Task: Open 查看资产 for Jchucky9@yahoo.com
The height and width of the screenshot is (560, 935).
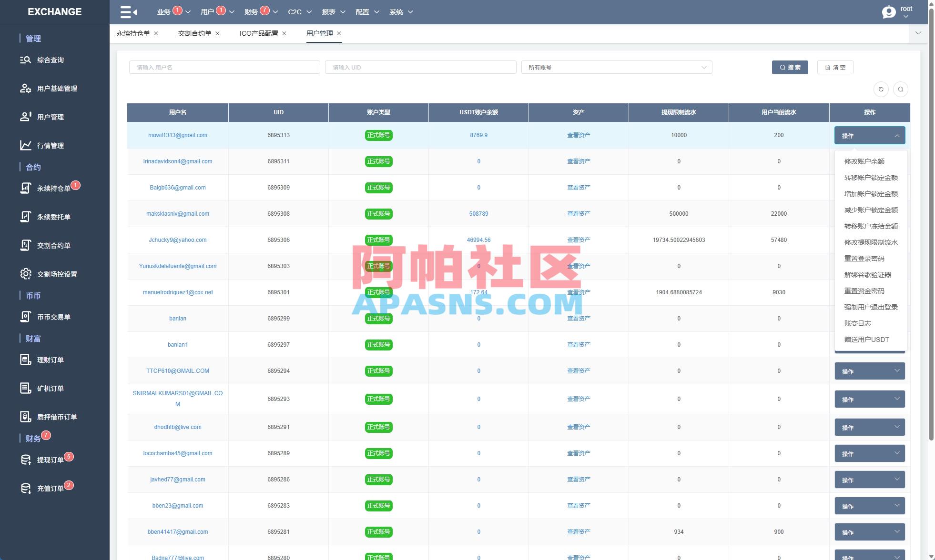Action: tap(579, 240)
